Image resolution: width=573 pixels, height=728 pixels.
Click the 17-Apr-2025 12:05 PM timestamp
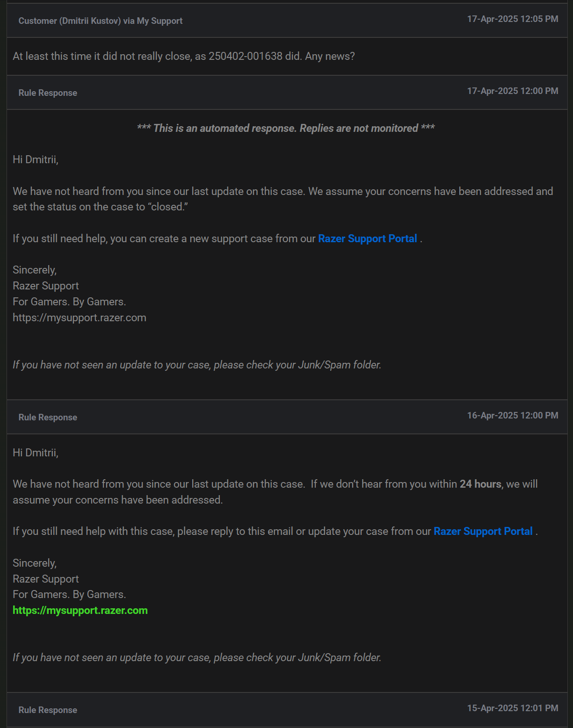point(513,19)
